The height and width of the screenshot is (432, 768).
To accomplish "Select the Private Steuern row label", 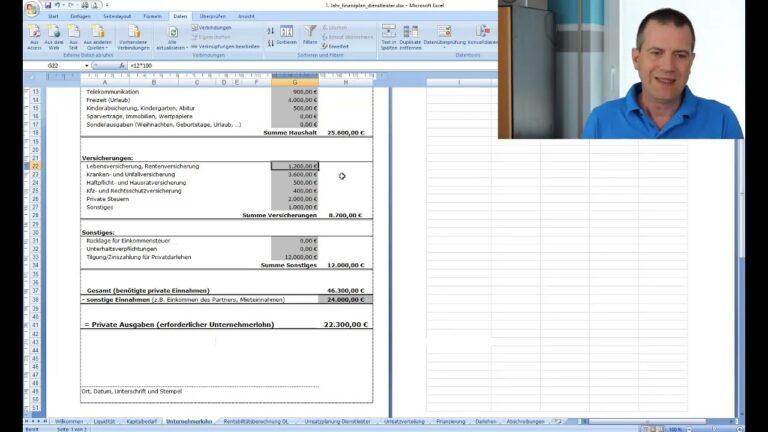I will (108, 199).
